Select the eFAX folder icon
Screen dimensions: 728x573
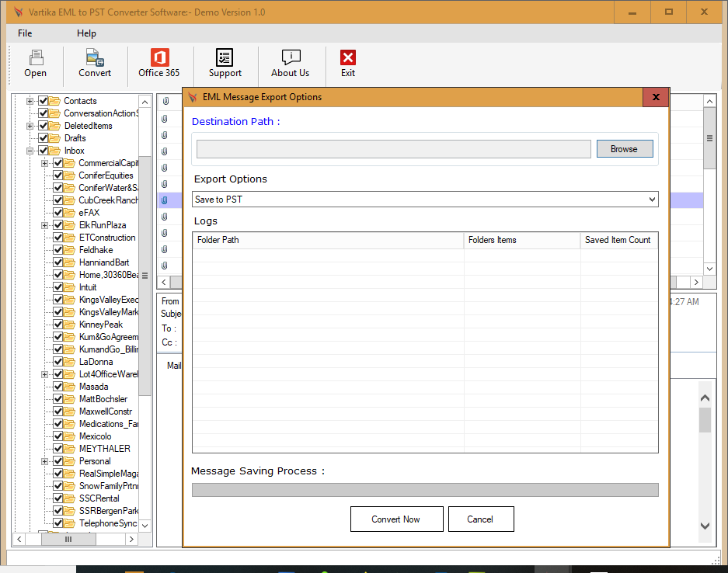70,213
